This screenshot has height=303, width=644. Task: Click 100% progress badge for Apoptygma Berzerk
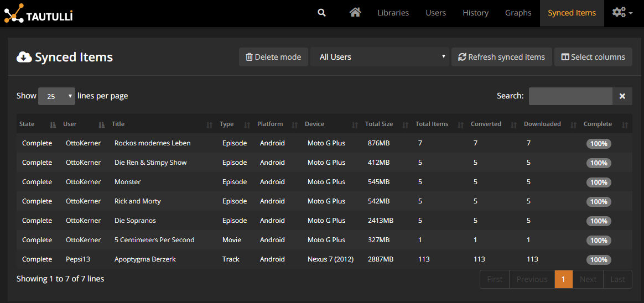[x=599, y=260]
